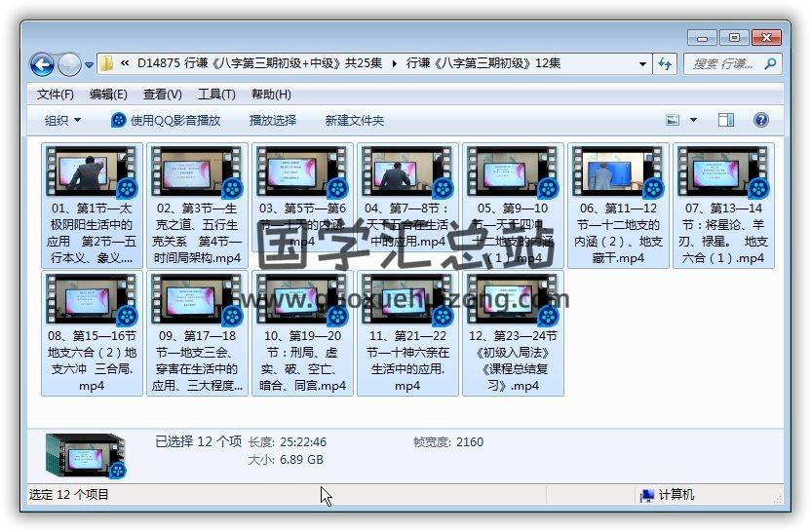The width and height of the screenshot is (811, 532).
Task: Select video 01、第1节—太极阴阳 thumbnail
Action: (92, 171)
